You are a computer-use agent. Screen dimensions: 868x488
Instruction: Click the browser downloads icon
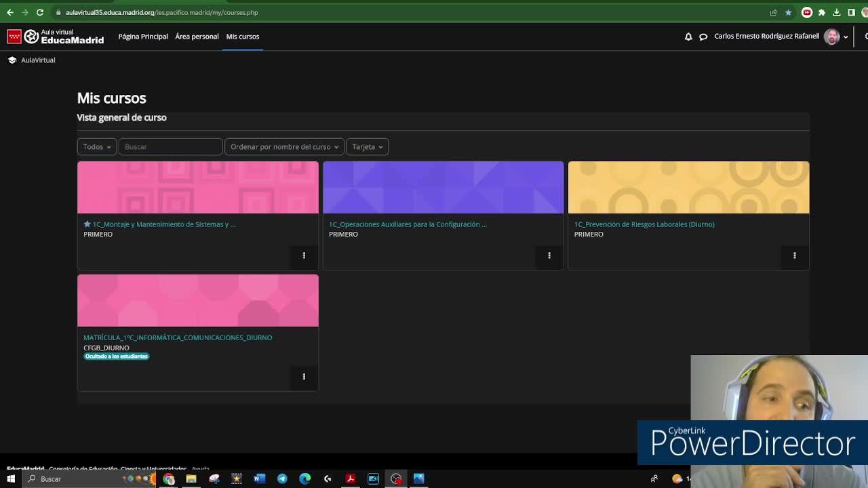pyautogui.click(x=837, y=12)
